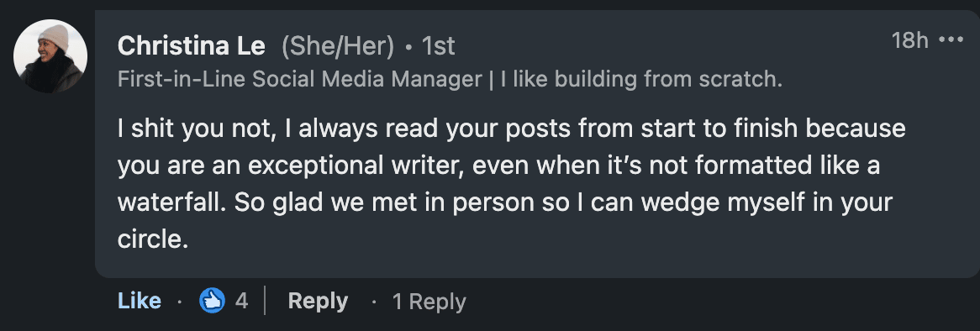Image resolution: width=980 pixels, height=331 pixels.
Task: Click the vertical divider before Reply
Action: click(x=265, y=301)
